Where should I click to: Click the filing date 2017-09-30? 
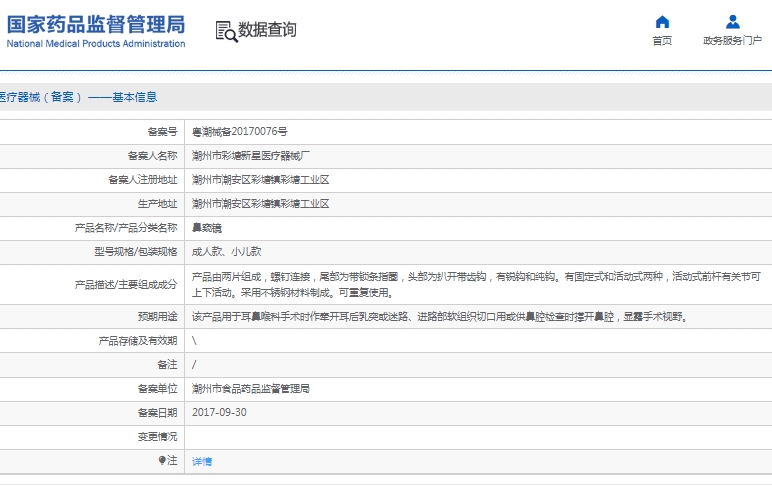(x=219, y=413)
